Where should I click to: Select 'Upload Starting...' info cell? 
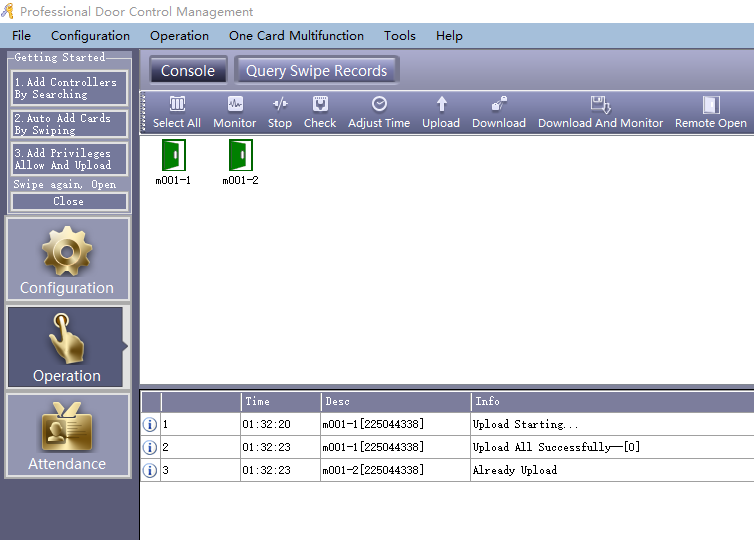click(x=612, y=424)
